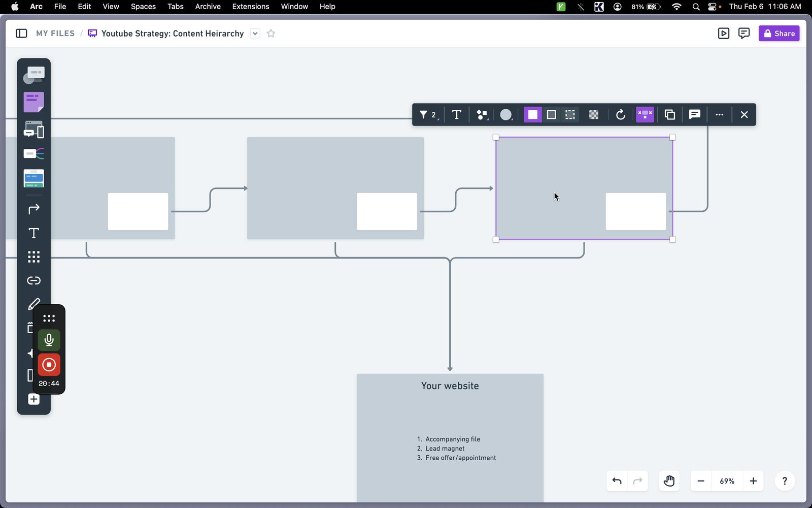Image resolution: width=812 pixels, height=508 pixels.
Task: Select the purple sticky note tool
Action: click(x=33, y=102)
